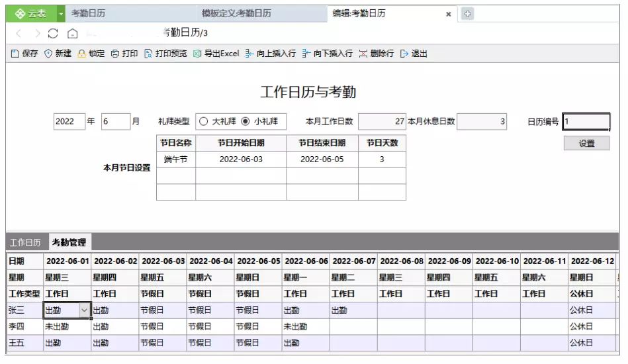The width and height of the screenshot is (628, 364).
Task: Select the 大礼拜 radio option
Action: [203, 121]
